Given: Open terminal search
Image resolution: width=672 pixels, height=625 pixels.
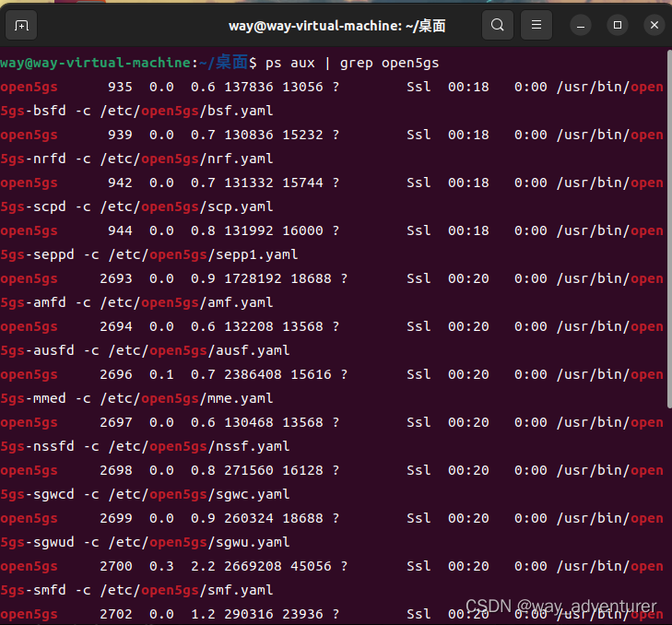Looking at the screenshot, I should click(x=498, y=25).
